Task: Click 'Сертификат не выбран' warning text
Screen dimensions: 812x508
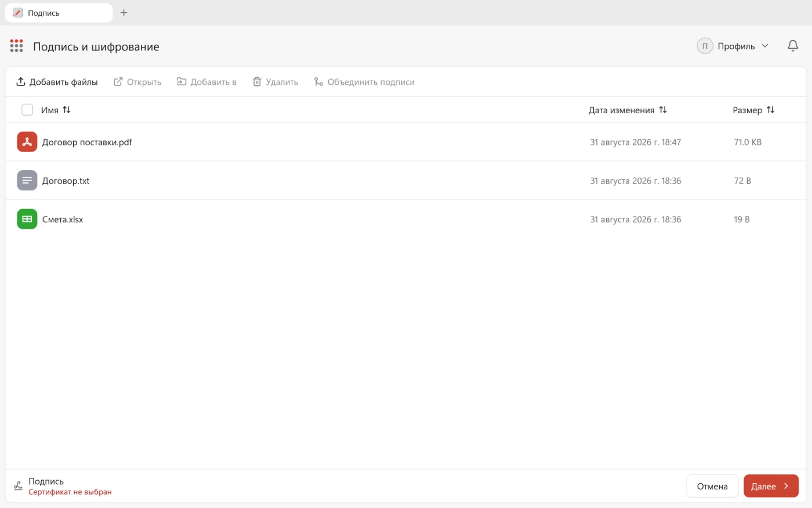Action: [x=70, y=492]
